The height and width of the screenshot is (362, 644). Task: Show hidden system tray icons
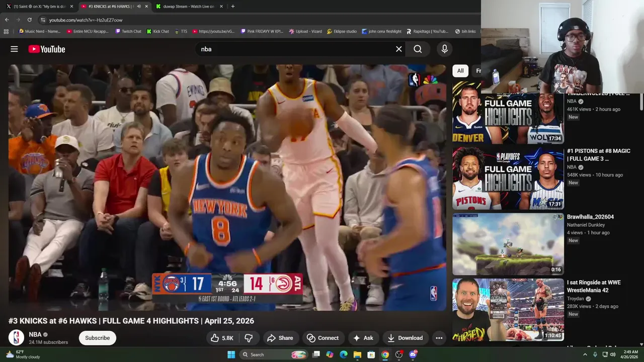pyautogui.click(x=585, y=354)
